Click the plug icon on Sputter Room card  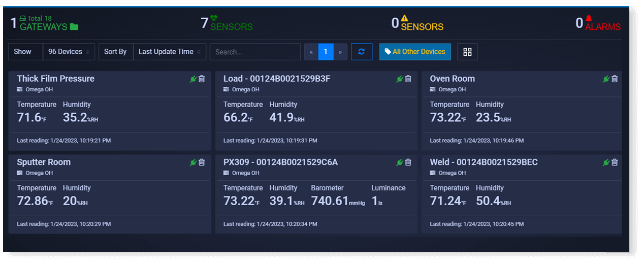coord(193,162)
